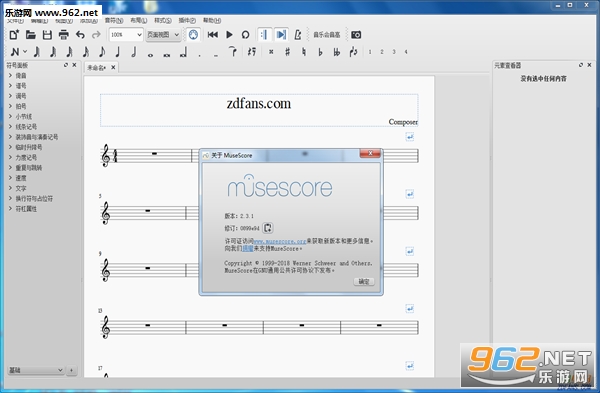Create a new score with the toolbar icon
Image resolution: width=600 pixels, height=393 pixels.
pos(14,35)
